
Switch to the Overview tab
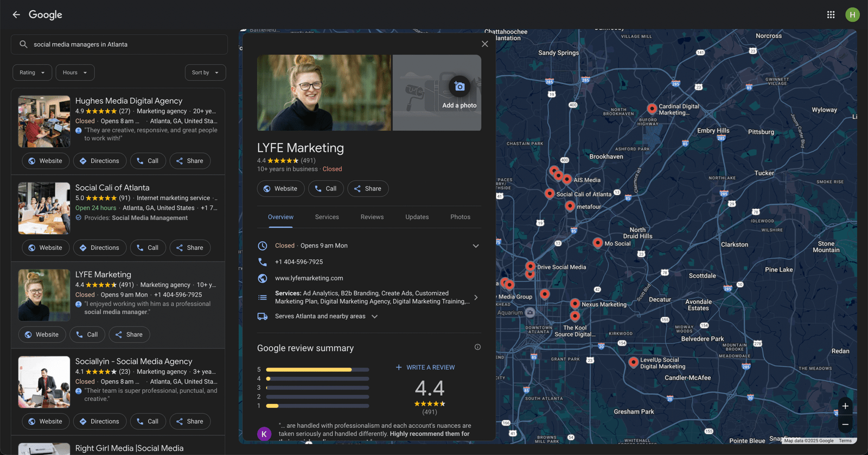(280, 217)
